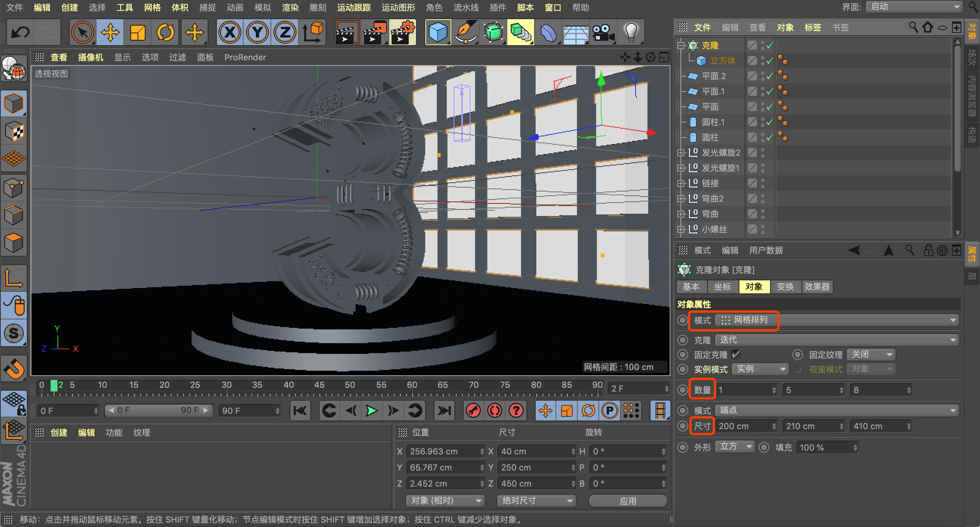Toggle enable checkmark of 平面.2 object
The height and width of the screenshot is (527, 980).
coord(770,76)
